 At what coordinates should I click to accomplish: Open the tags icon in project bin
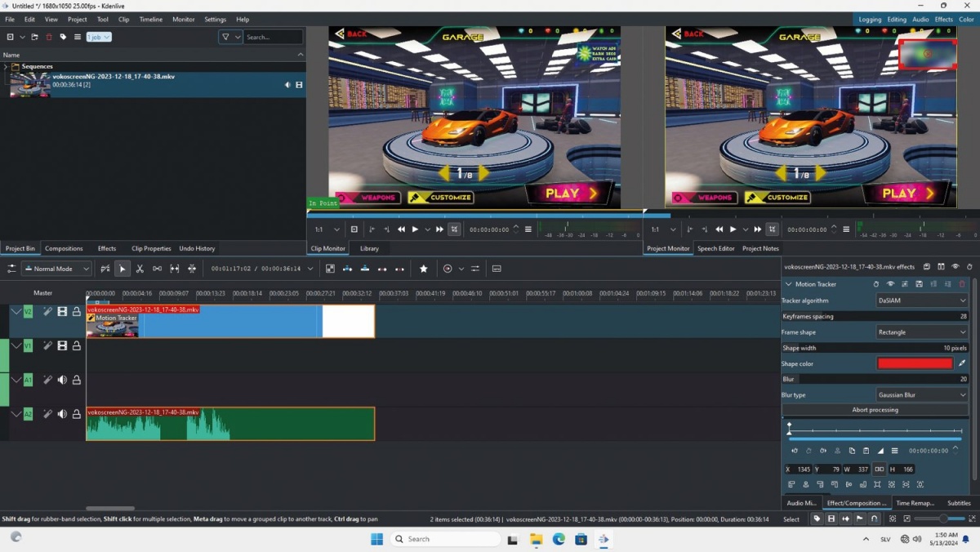pyautogui.click(x=63, y=37)
